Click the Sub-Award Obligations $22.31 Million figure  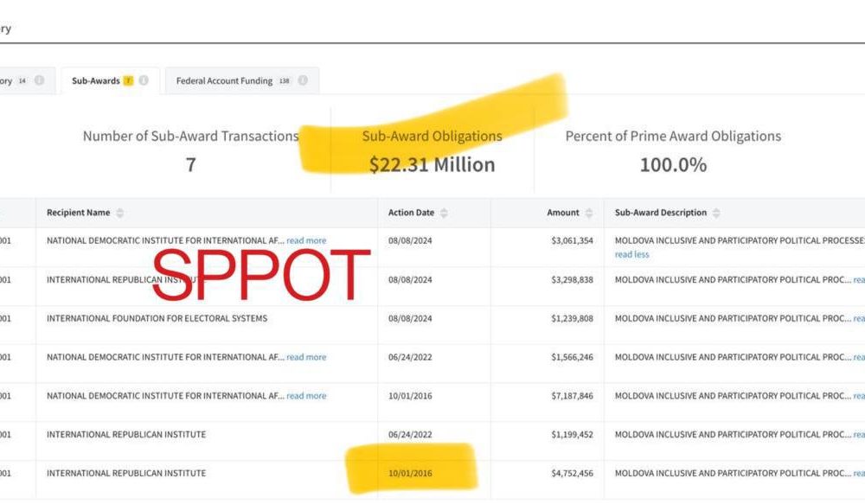point(432,164)
